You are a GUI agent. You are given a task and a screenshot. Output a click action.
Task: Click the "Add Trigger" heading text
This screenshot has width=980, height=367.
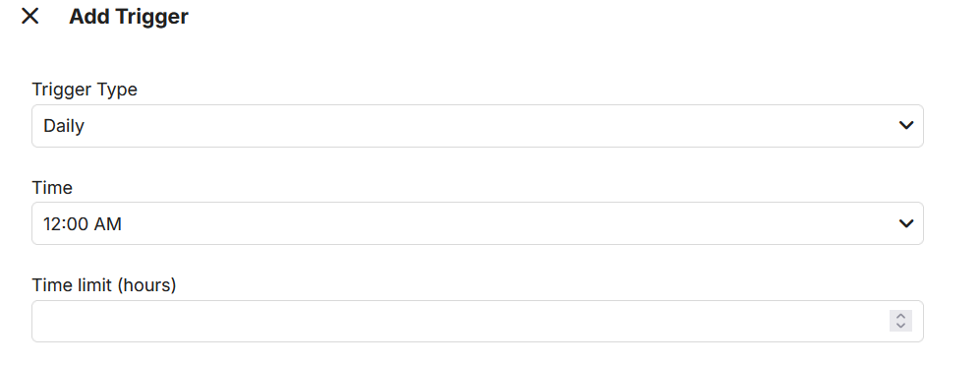(x=128, y=17)
